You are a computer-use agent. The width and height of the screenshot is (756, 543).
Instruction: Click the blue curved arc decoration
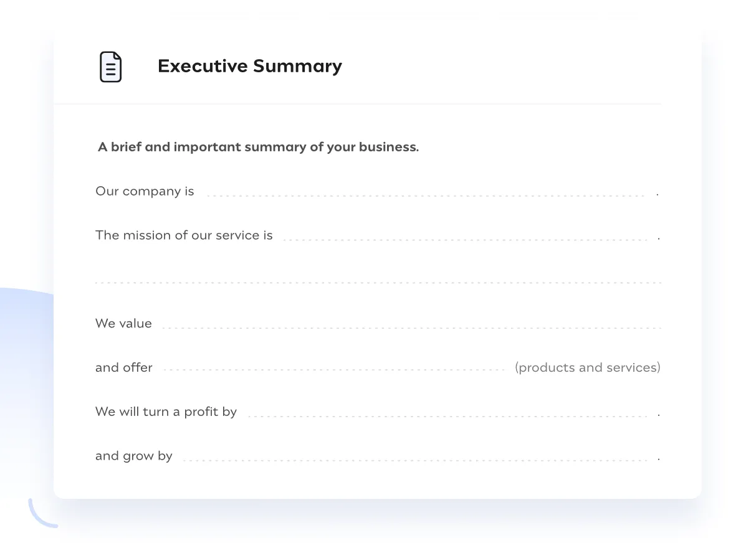(x=39, y=517)
